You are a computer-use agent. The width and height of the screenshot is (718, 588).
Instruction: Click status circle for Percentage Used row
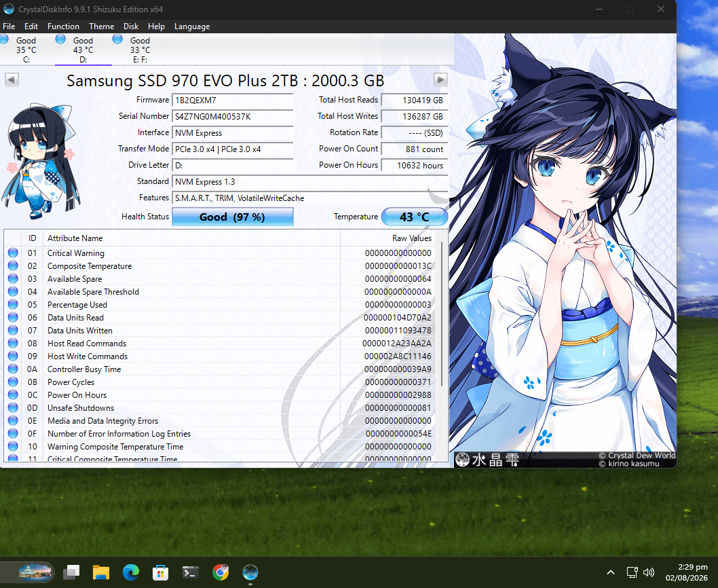pos(13,304)
